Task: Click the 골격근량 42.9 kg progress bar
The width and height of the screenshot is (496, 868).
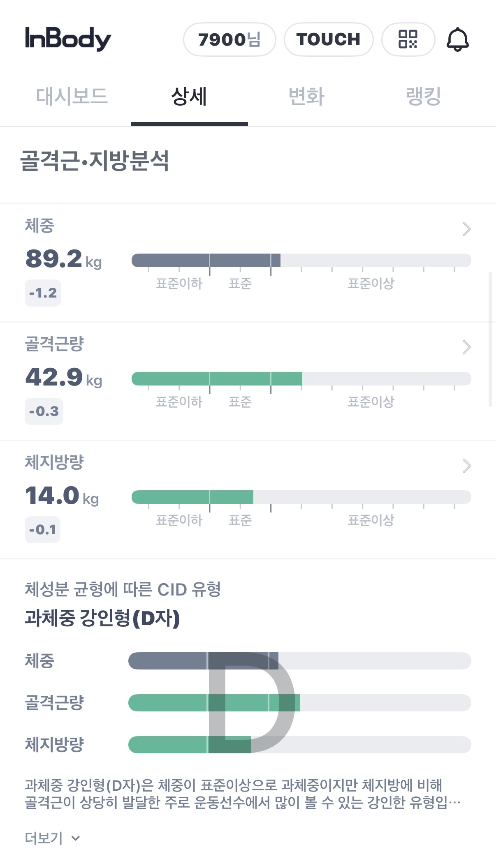Action: pyautogui.click(x=301, y=379)
